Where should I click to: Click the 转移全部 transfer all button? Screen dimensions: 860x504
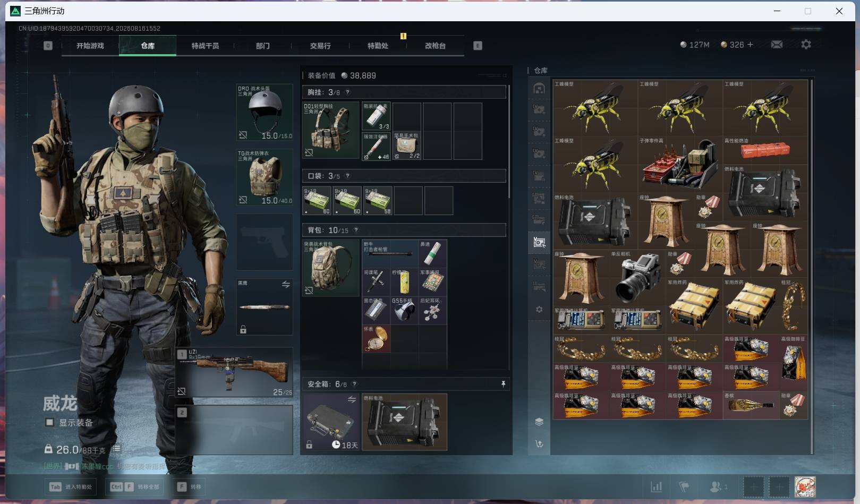pos(134,486)
